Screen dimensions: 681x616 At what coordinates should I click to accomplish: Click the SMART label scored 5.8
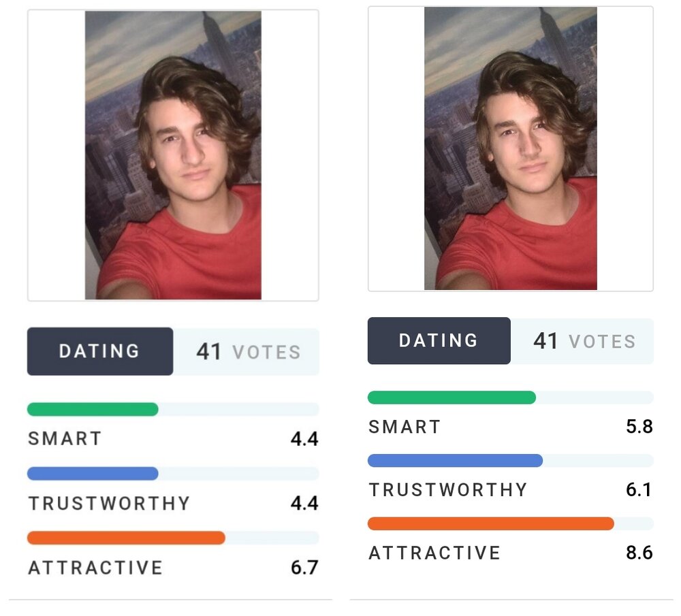405,427
